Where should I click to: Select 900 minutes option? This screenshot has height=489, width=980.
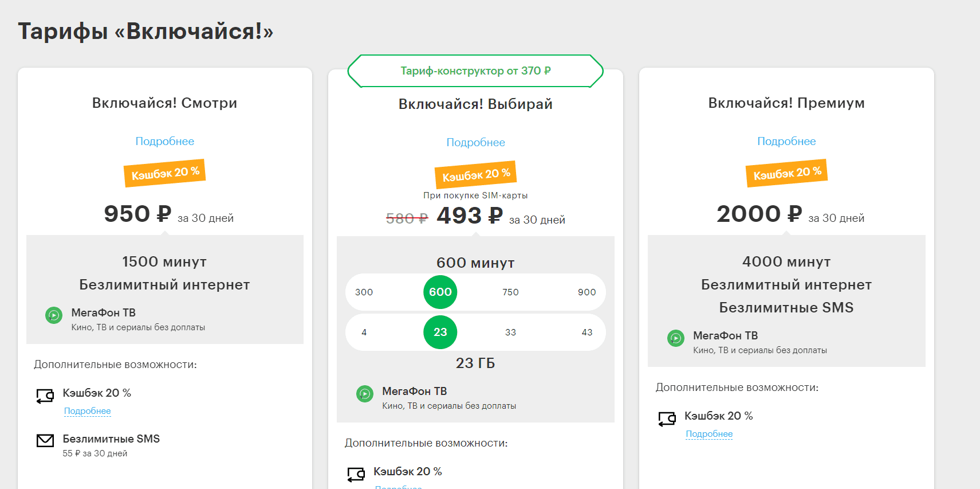click(x=587, y=292)
